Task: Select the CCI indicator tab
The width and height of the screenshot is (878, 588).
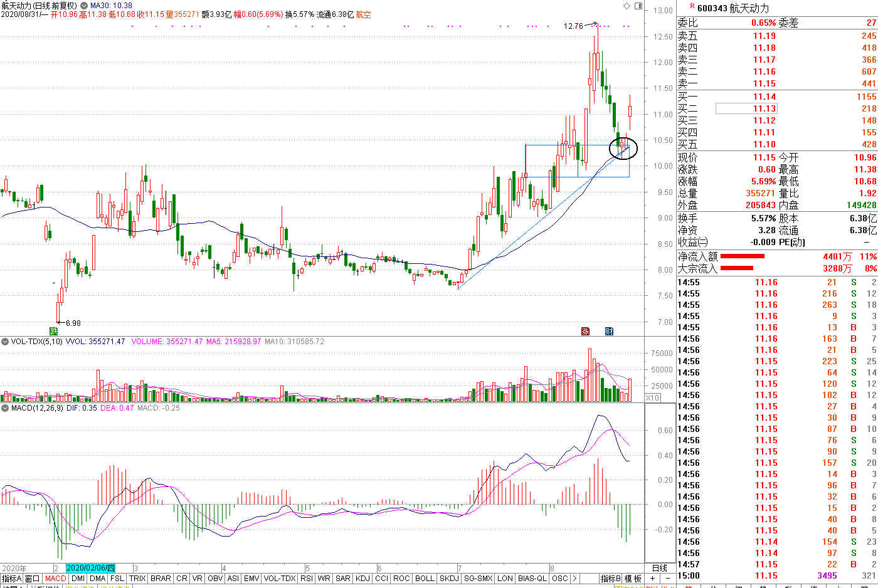Action: pyautogui.click(x=382, y=578)
